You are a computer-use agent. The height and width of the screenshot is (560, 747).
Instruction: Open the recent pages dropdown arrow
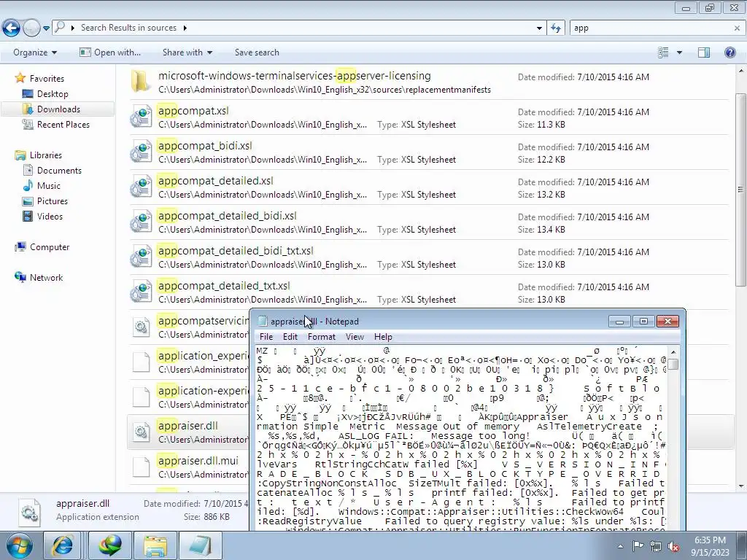(x=46, y=28)
